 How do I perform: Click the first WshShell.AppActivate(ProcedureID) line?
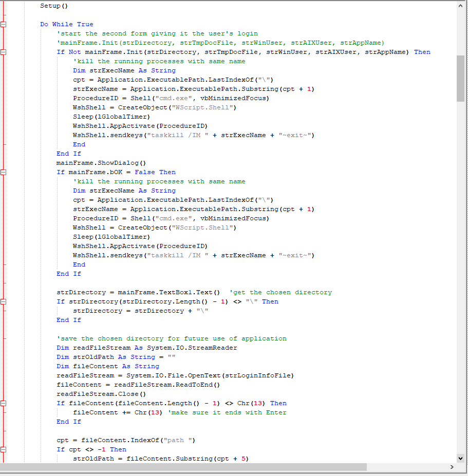pyautogui.click(x=140, y=126)
